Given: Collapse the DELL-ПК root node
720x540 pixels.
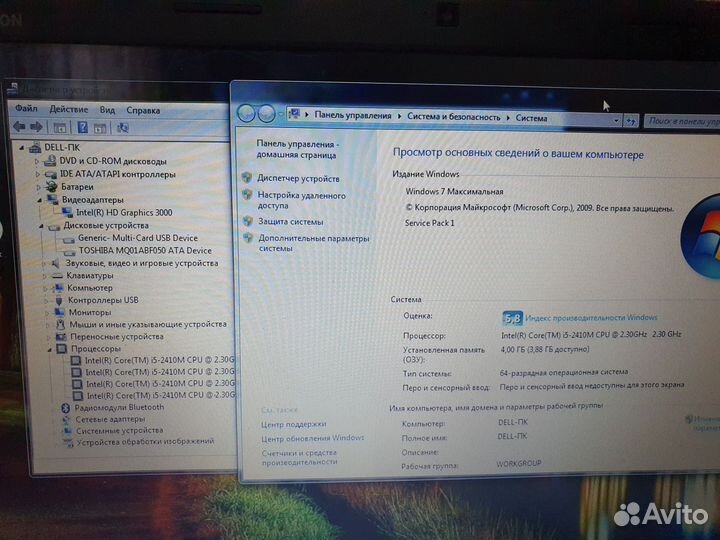Looking at the screenshot, I should tap(22, 147).
